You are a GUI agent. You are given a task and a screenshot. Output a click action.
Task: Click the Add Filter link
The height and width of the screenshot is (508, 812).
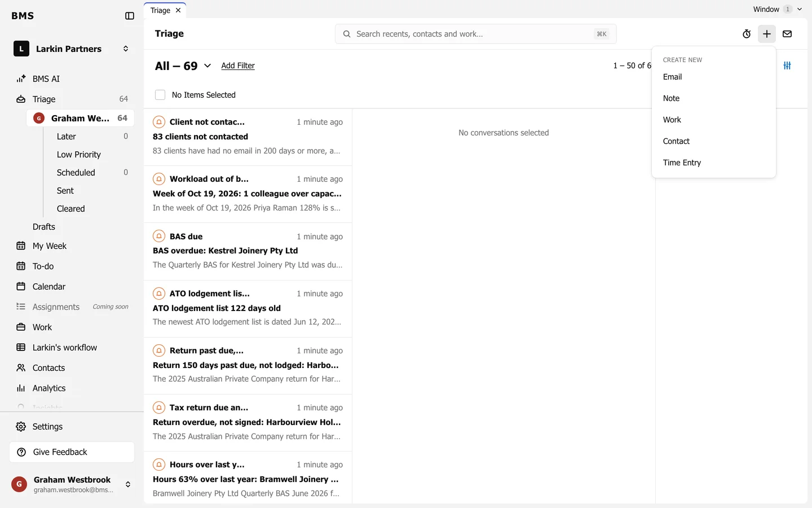pos(238,65)
